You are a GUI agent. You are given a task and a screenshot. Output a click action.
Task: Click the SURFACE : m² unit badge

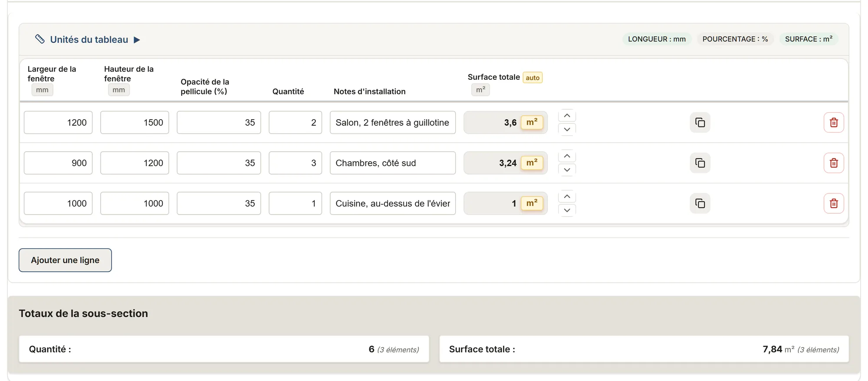(x=809, y=39)
